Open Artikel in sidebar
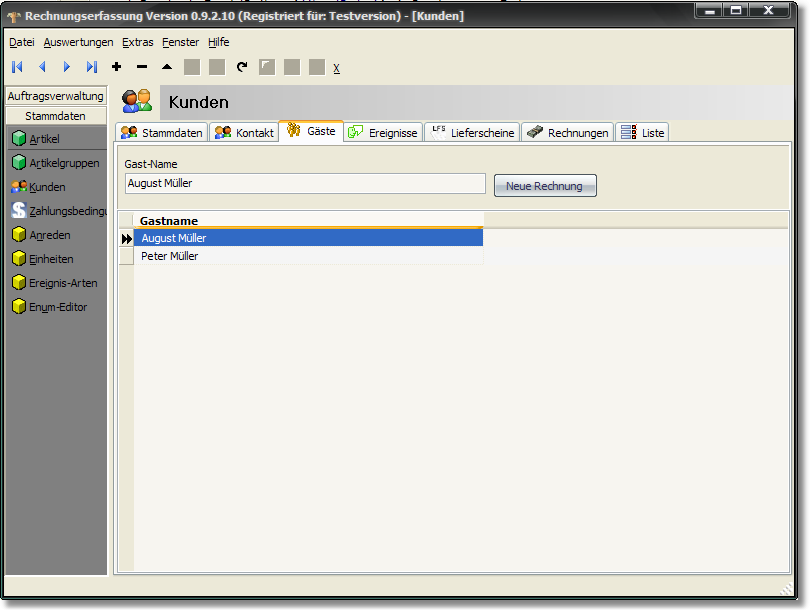This screenshot has width=810, height=612. tap(56, 138)
